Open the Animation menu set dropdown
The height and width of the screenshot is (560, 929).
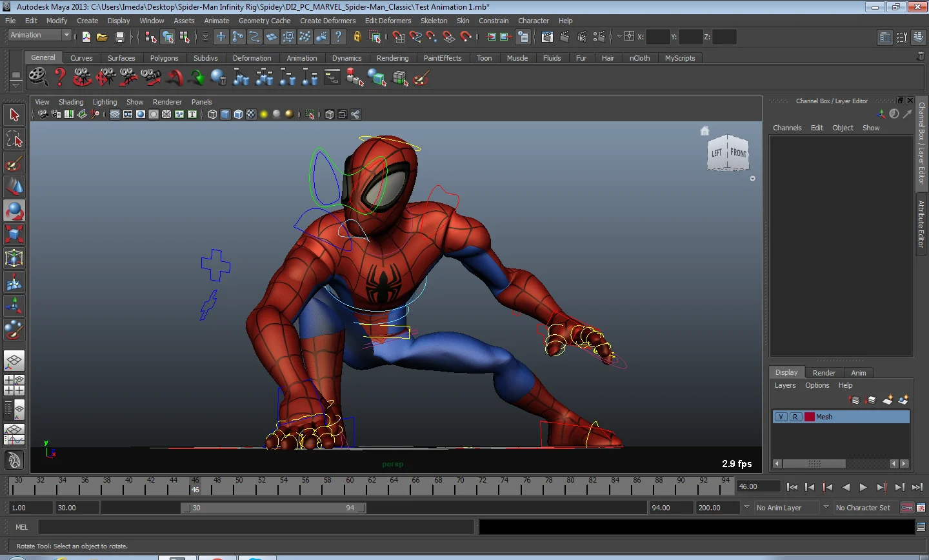[x=66, y=35]
